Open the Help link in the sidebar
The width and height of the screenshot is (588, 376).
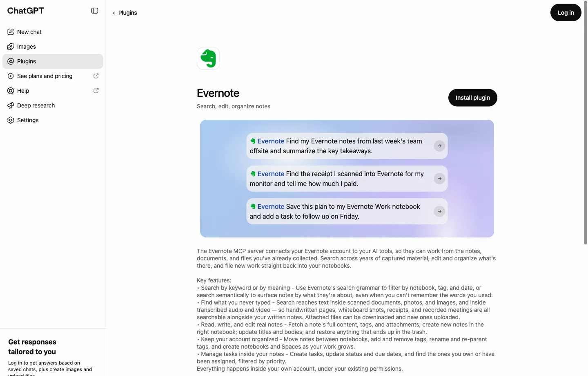point(53,91)
